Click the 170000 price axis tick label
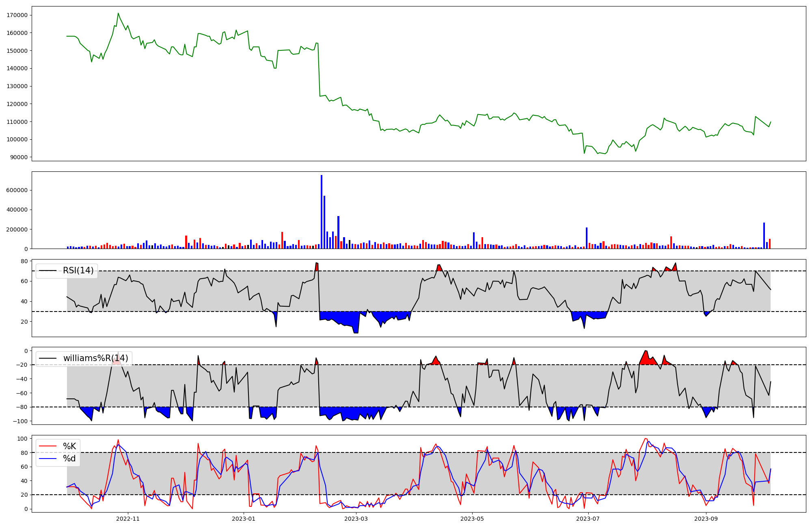This screenshot has width=812, height=528. click(17, 15)
